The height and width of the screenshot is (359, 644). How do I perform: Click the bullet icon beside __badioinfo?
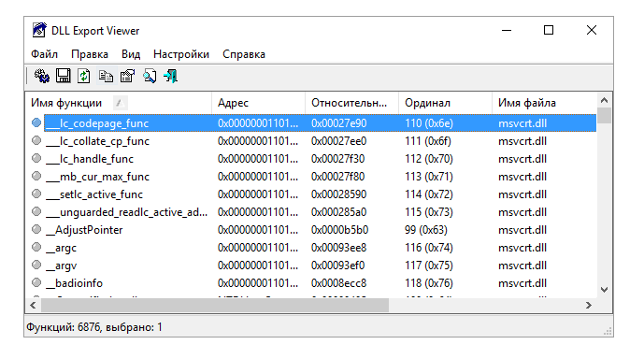36,282
